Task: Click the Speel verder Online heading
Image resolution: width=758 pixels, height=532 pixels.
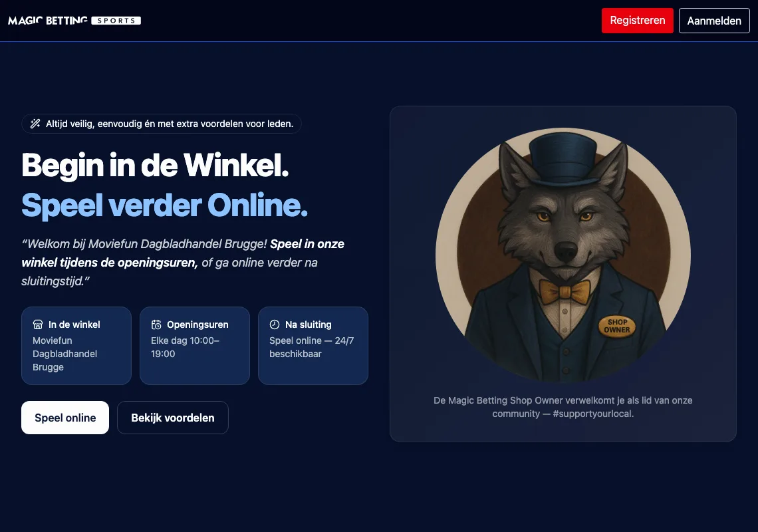Action: coord(164,205)
